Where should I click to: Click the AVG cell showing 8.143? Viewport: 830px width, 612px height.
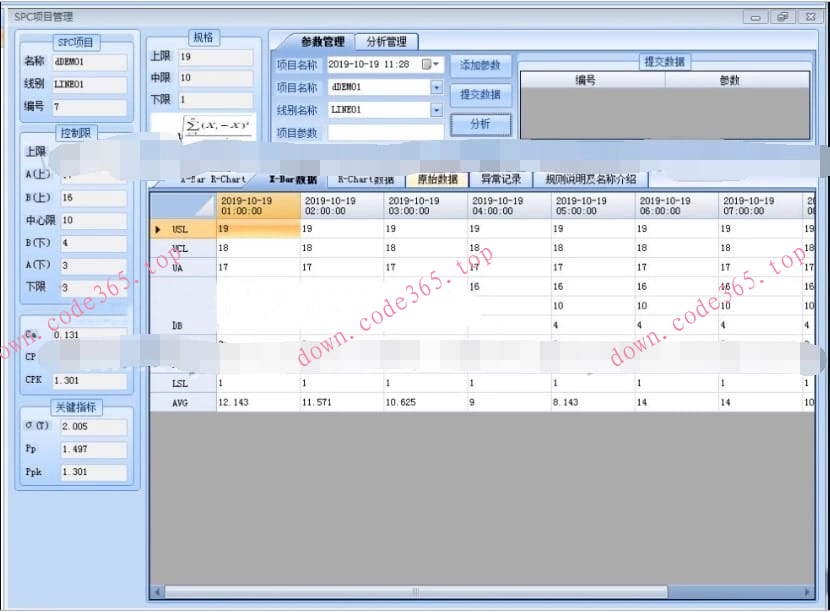(x=593, y=403)
